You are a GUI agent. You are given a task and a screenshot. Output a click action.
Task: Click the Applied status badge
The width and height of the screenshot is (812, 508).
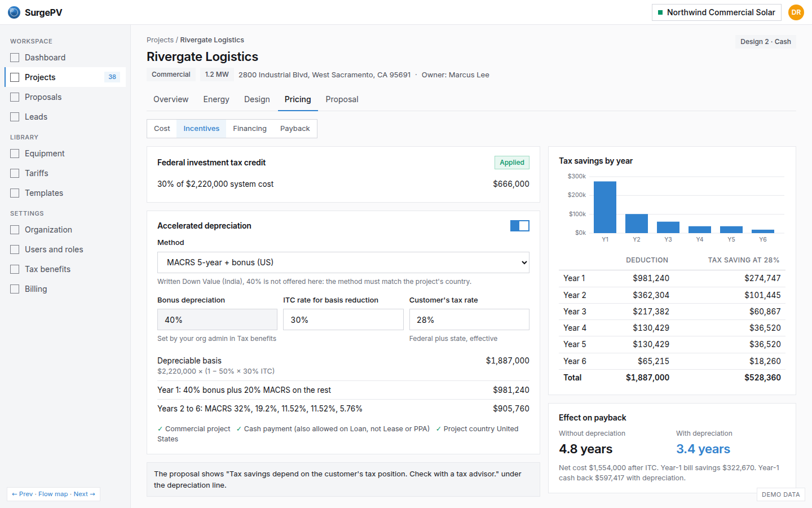coord(512,163)
